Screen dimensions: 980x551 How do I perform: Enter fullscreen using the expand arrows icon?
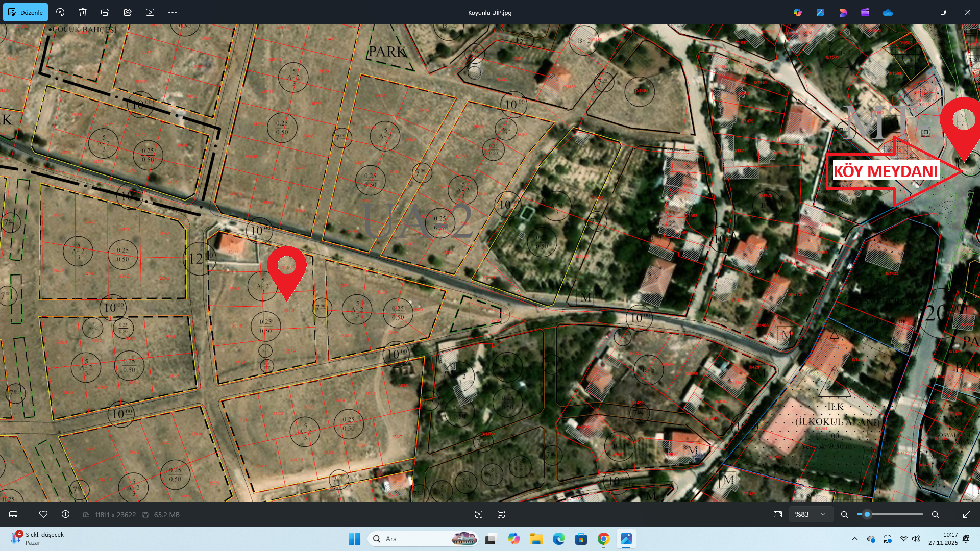(x=967, y=514)
